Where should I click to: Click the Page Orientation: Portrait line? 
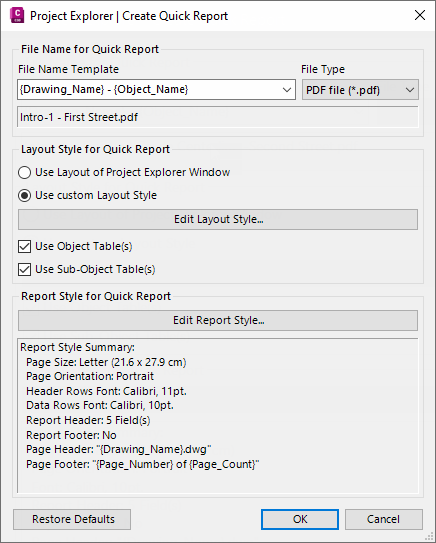click(90, 376)
